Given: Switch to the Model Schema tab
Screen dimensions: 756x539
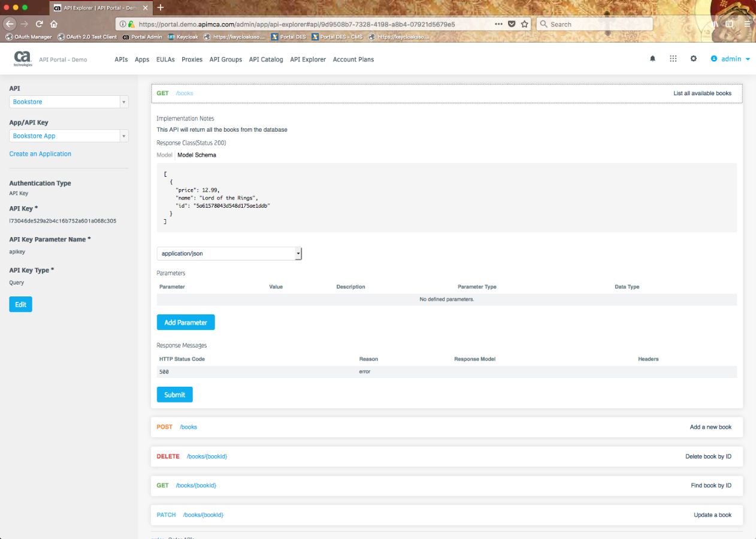Looking at the screenshot, I should 197,155.
